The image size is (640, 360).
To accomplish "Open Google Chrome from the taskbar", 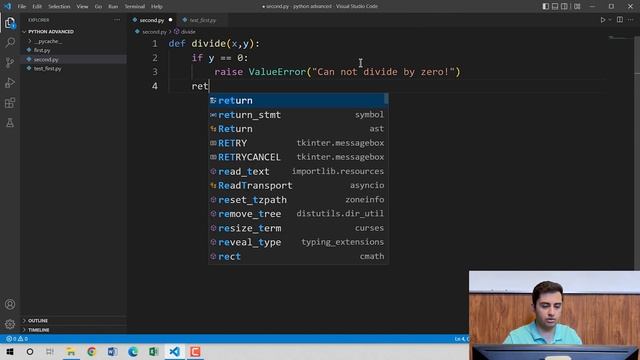I will click(x=91, y=351).
